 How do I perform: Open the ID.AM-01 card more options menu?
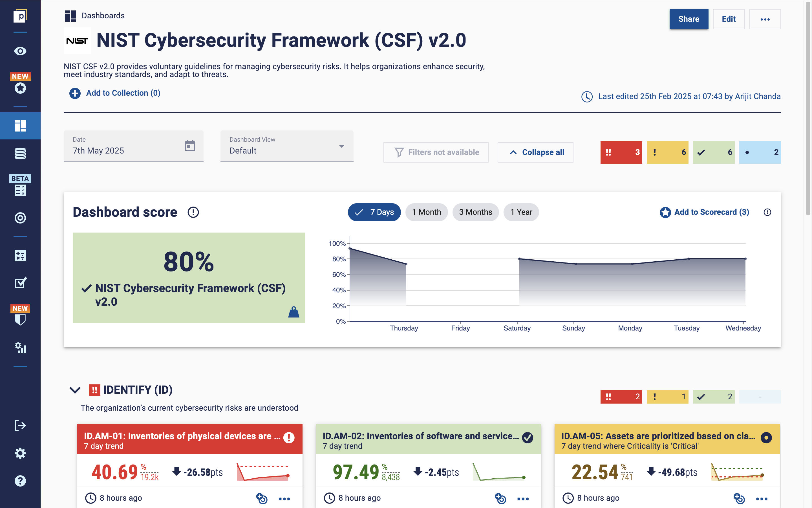tap(284, 499)
